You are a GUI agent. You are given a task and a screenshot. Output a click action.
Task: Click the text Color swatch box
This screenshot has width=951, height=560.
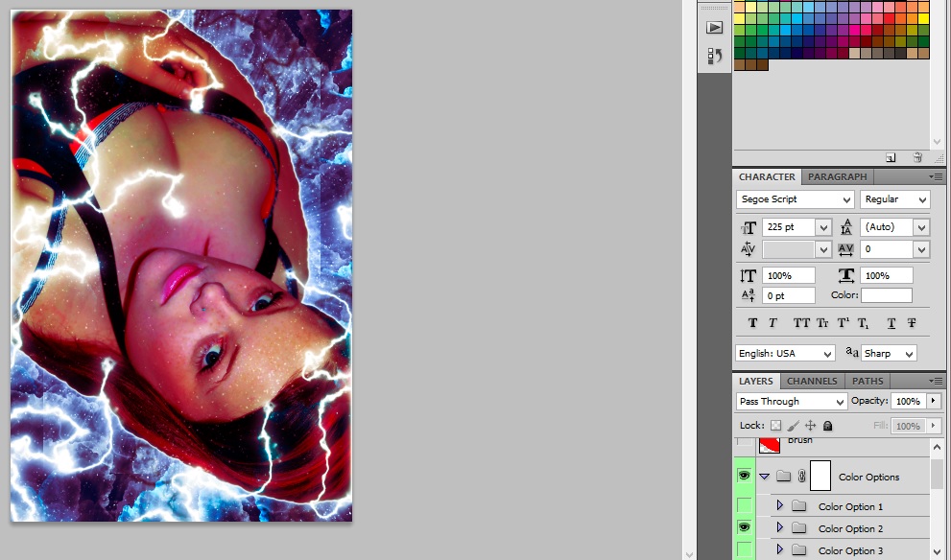[886, 295]
